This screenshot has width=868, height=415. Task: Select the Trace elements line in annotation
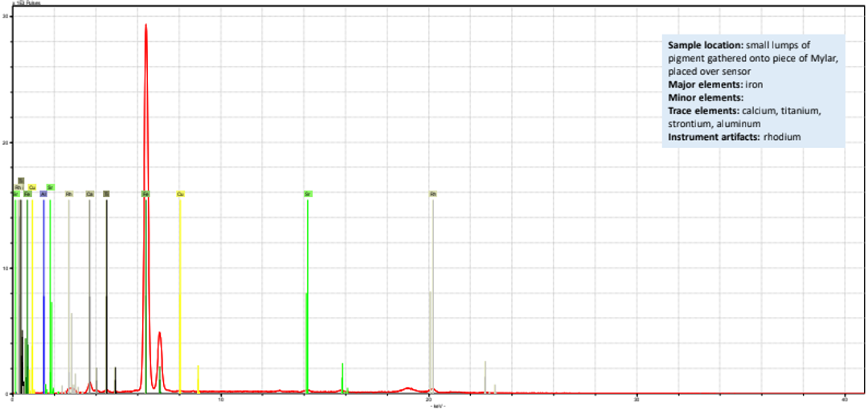click(x=743, y=110)
